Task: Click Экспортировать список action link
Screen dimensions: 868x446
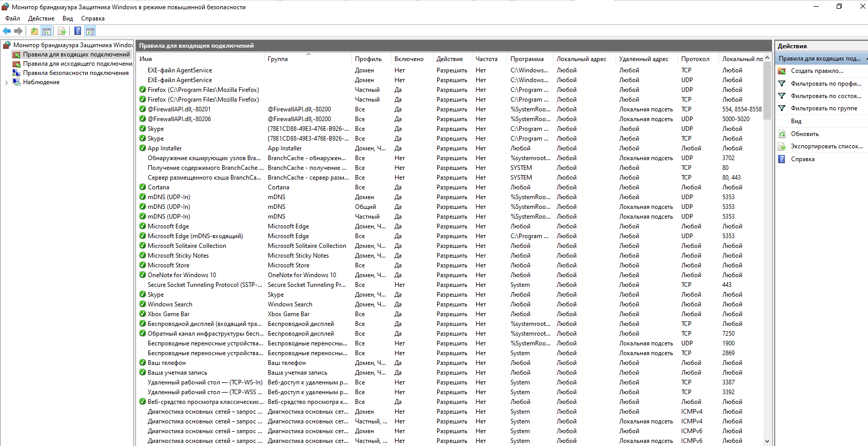Action: [x=826, y=146]
